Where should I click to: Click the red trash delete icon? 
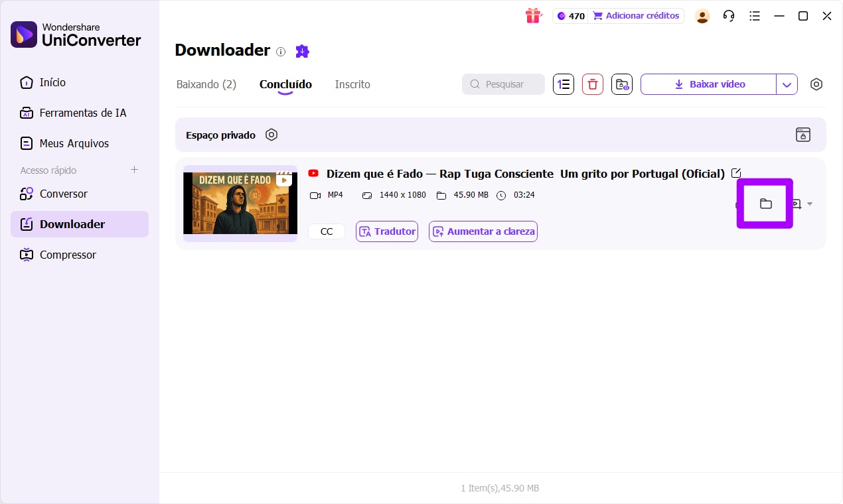point(593,84)
